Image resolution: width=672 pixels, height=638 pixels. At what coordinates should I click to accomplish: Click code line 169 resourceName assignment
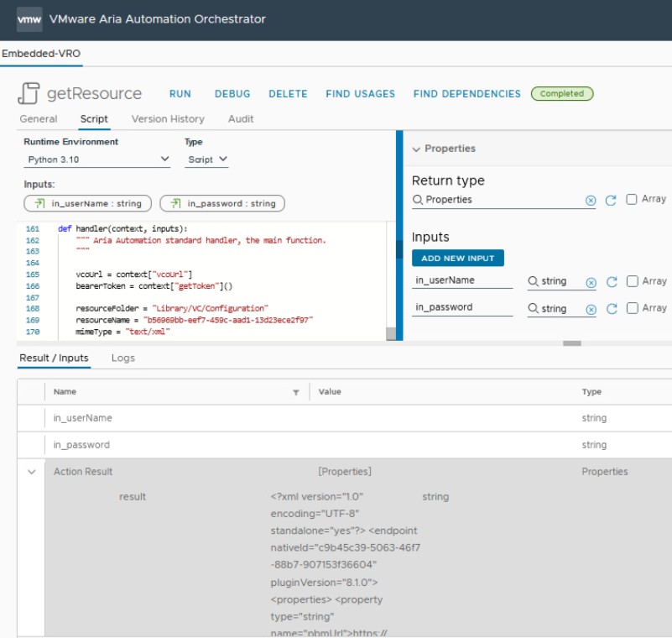(194, 321)
